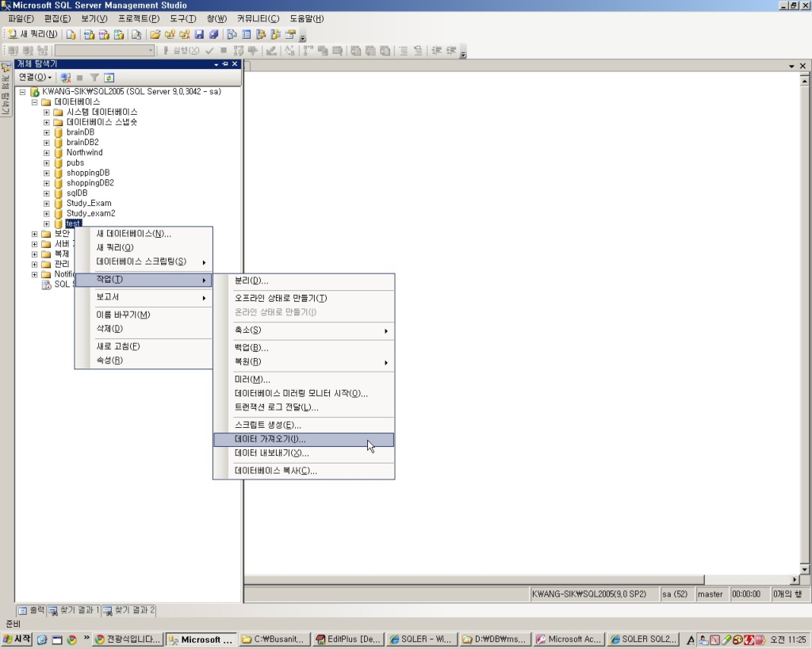Click the 데이터베이스 스냅숏 folder icon
The height and width of the screenshot is (649, 812).
click(58, 123)
